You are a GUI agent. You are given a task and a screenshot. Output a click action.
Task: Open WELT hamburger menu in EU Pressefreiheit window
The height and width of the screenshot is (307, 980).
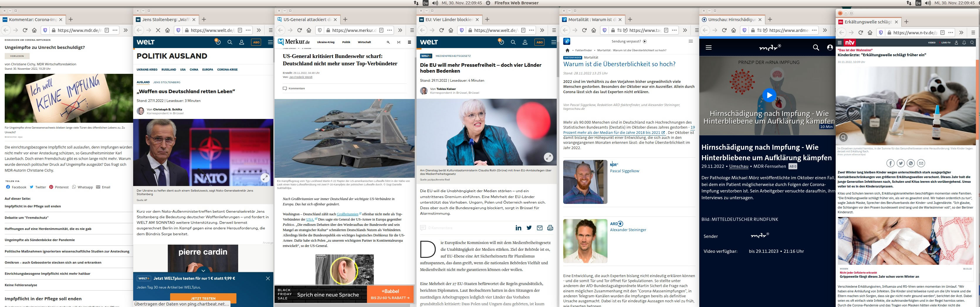(554, 42)
